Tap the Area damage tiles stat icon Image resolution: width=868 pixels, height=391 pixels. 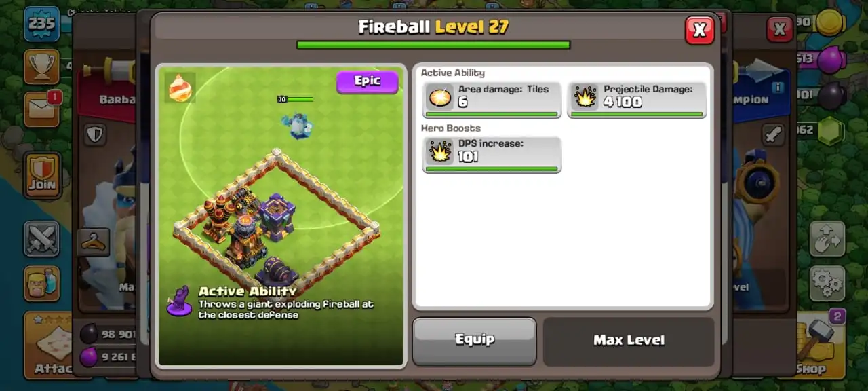[x=439, y=98]
